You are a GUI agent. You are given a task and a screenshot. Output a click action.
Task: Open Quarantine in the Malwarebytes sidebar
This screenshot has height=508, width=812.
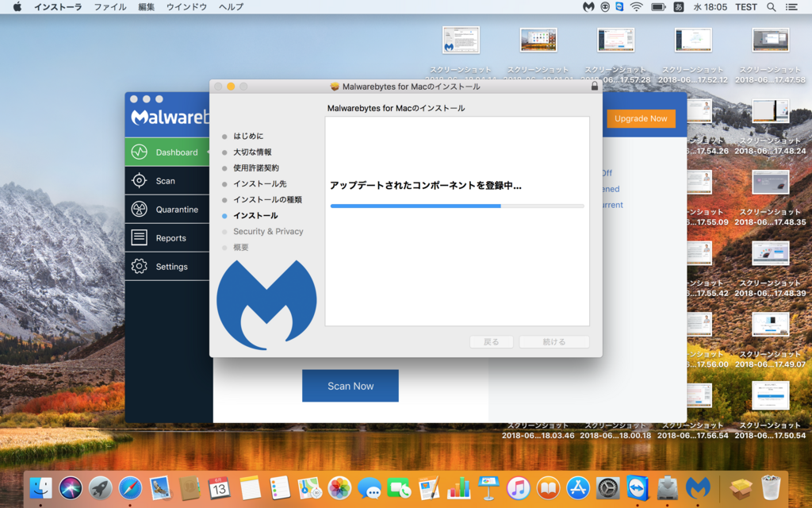point(167,210)
